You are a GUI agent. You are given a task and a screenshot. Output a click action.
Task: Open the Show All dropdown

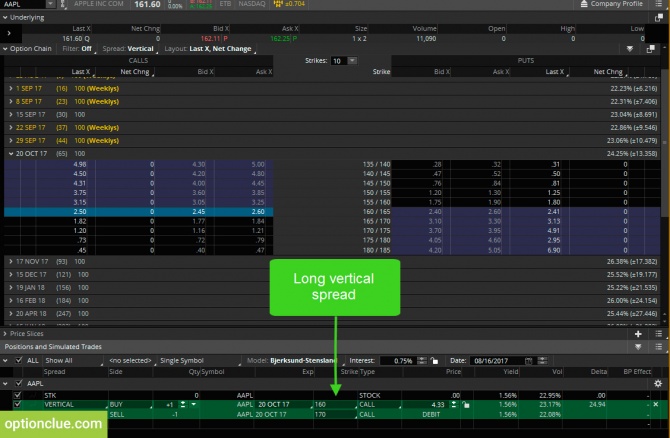pyautogui.click(x=73, y=361)
